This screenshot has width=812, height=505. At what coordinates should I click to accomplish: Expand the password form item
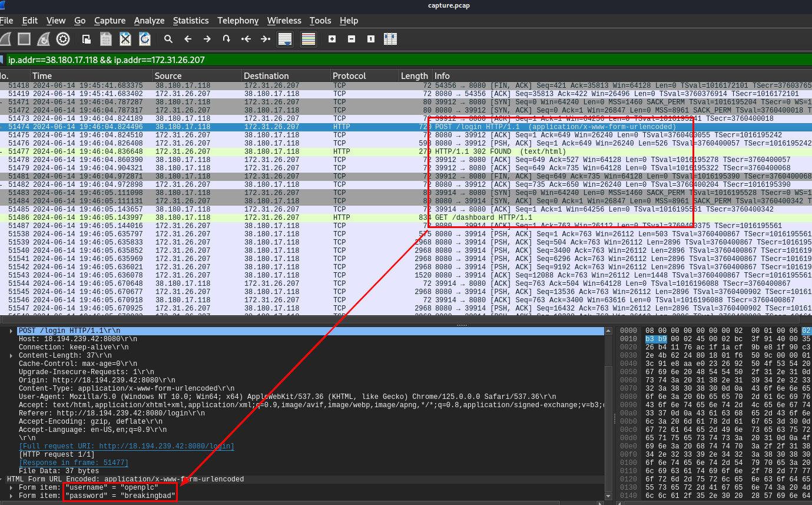12,496
